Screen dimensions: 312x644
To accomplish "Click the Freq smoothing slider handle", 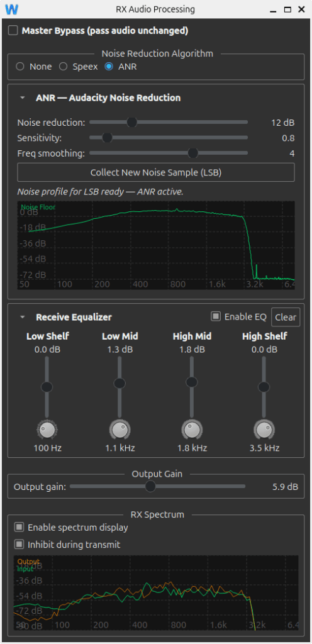I will pyautogui.click(x=193, y=153).
